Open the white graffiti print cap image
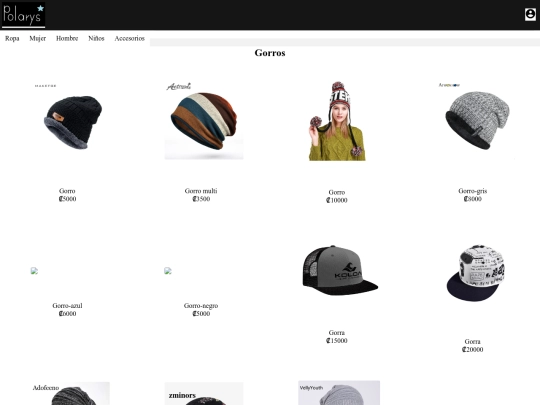540x405 pixels. tap(475, 273)
